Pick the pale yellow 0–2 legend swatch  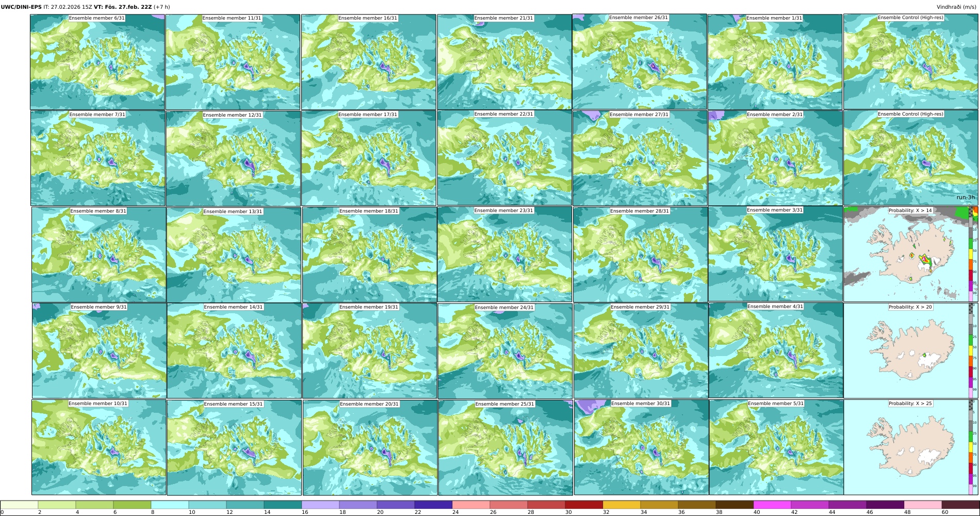click(x=19, y=505)
